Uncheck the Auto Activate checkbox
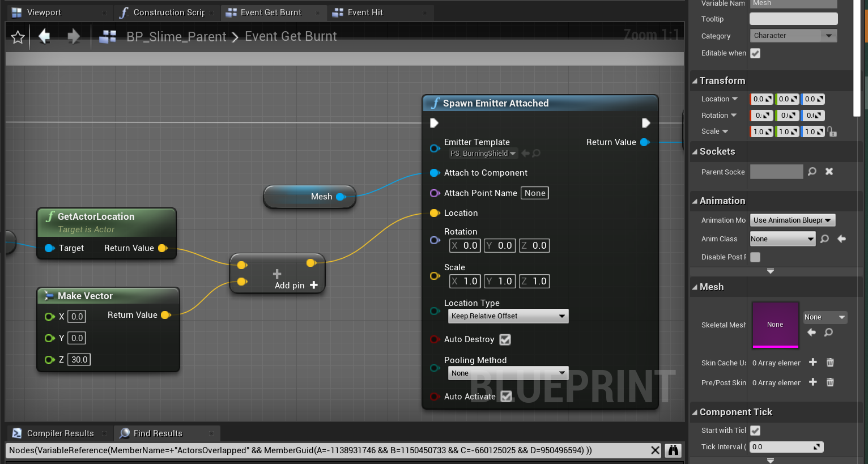The image size is (868, 464). click(506, 397)
